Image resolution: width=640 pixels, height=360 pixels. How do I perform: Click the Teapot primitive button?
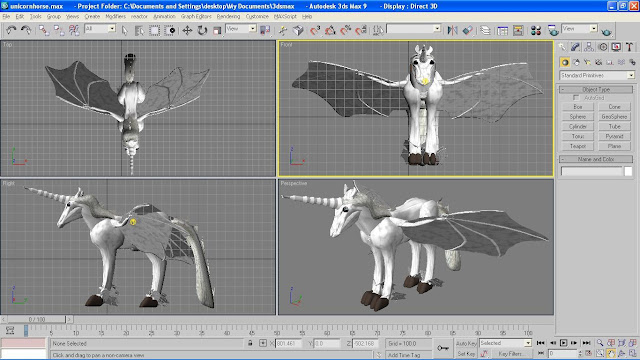click(578, 146)
